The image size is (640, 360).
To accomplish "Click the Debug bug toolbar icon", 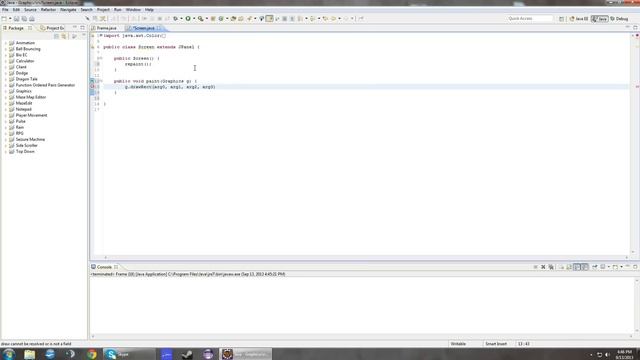I will 176,19.
